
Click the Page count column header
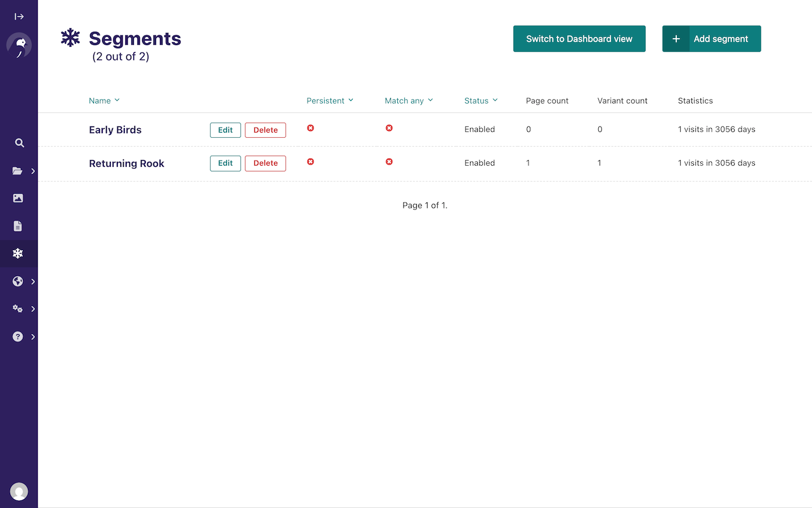click(x=547, y=100)
